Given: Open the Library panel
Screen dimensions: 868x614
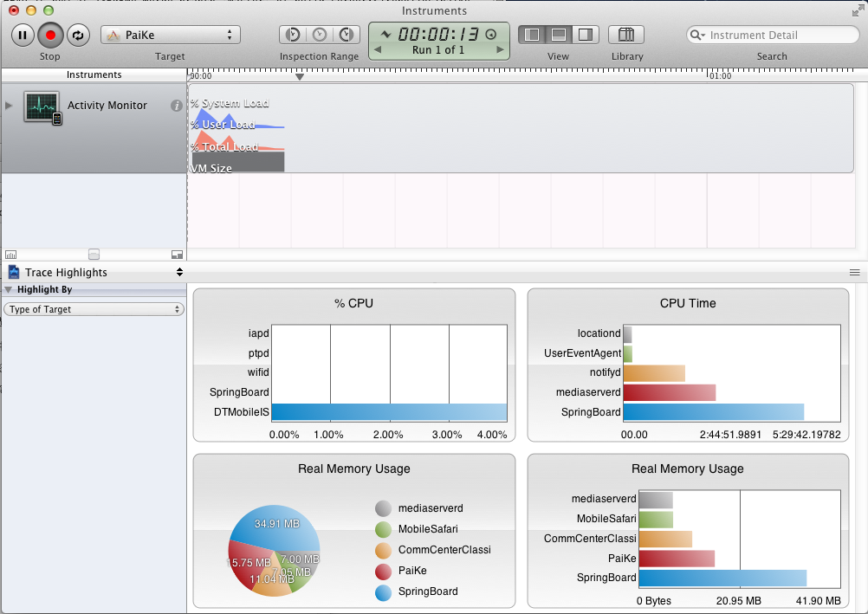Looking at the screenshot, I should click(x=626, y=35).
